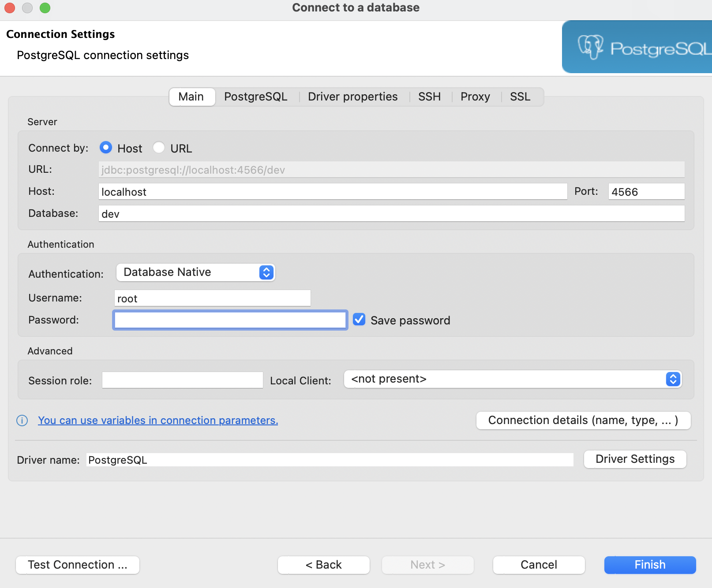This screenshot has height=588, width=712.
Task: Click the Database field containing dev
Action: click(x=392, y=214)
